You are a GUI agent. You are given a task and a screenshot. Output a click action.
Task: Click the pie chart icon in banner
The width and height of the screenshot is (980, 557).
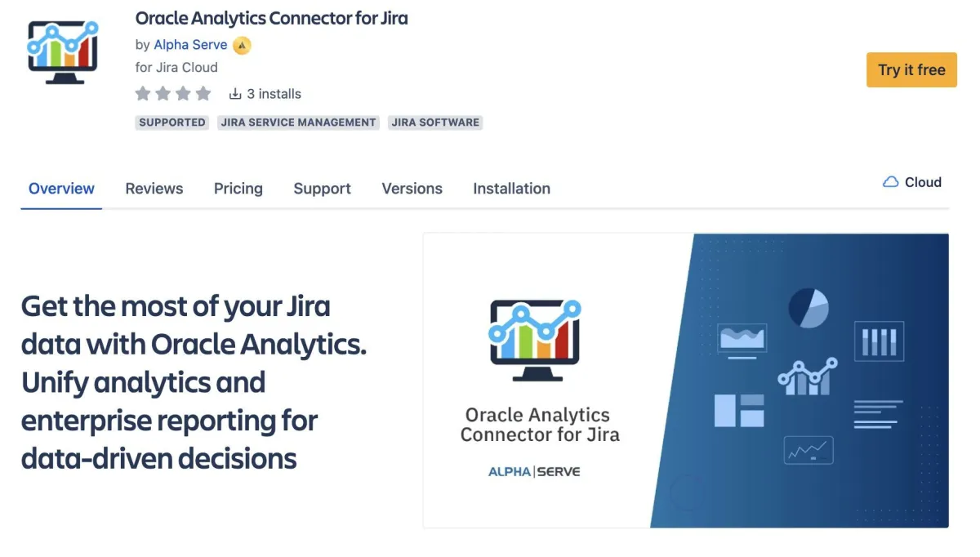point(808,309)
